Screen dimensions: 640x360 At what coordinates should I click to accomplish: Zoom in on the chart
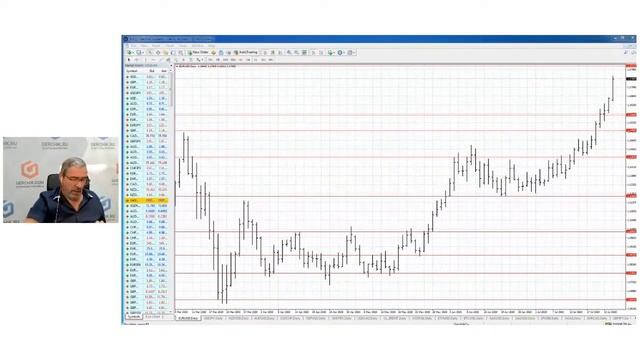(289, 52)
